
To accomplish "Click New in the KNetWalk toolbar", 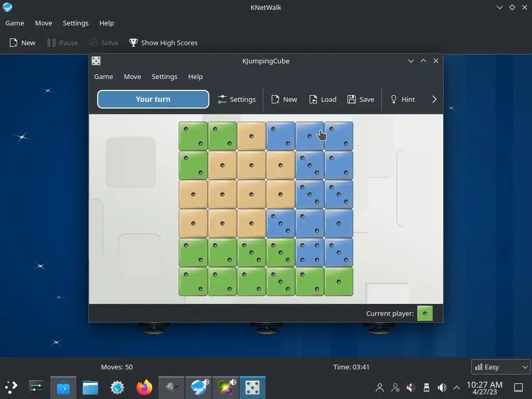I will pyautogui.click(x=22, y=43).
